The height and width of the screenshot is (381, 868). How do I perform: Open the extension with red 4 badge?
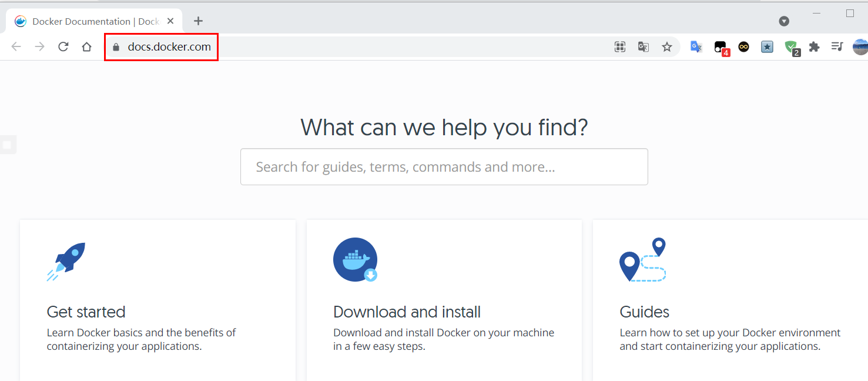[721, 48]
